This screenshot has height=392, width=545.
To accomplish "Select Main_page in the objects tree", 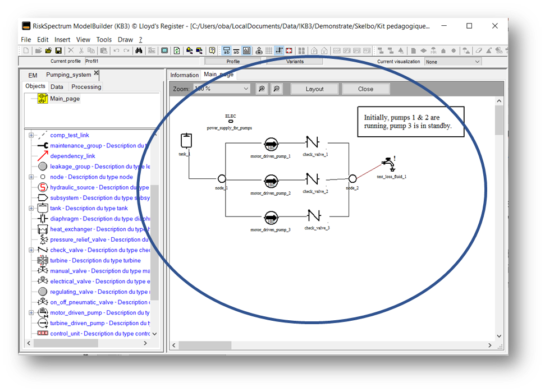I will (x=65, y=99).
